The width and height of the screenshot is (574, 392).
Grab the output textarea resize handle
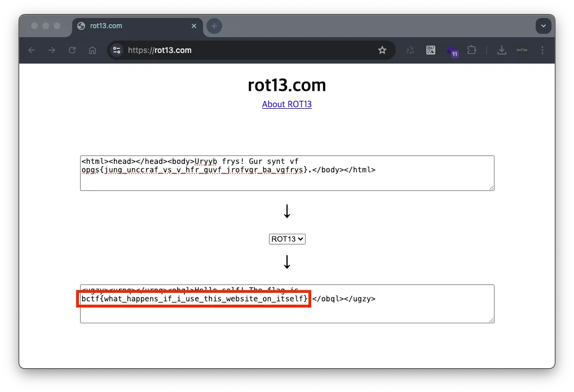coord(491,320)
